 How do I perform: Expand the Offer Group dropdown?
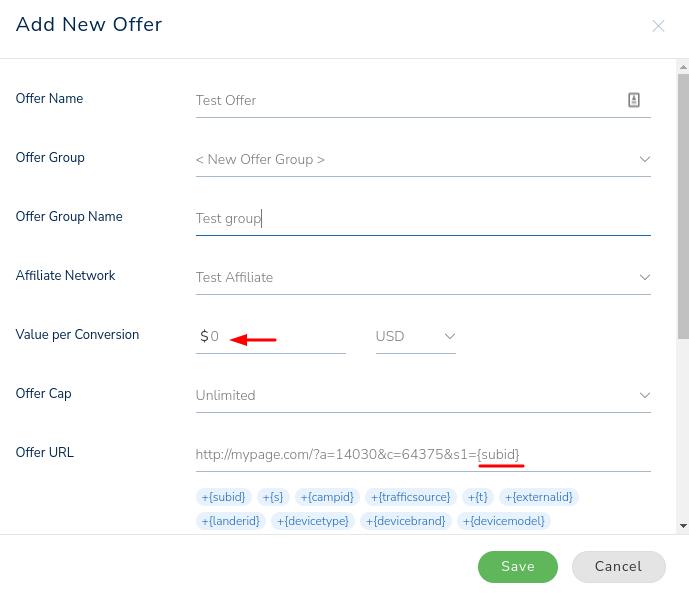click(644, 159)
